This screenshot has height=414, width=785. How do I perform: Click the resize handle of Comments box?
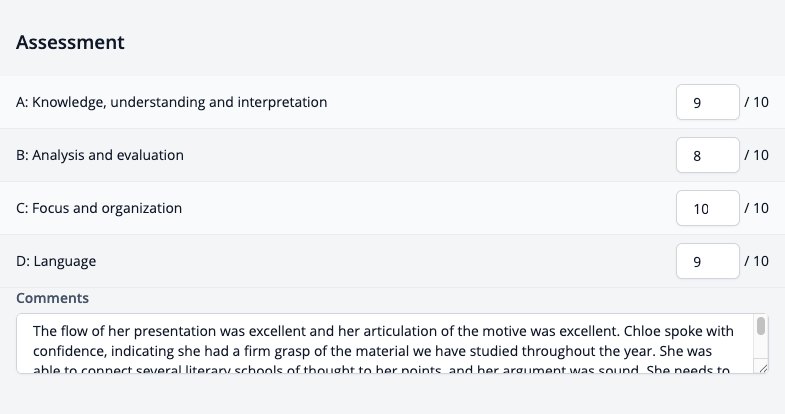click(x=763, y=368)
